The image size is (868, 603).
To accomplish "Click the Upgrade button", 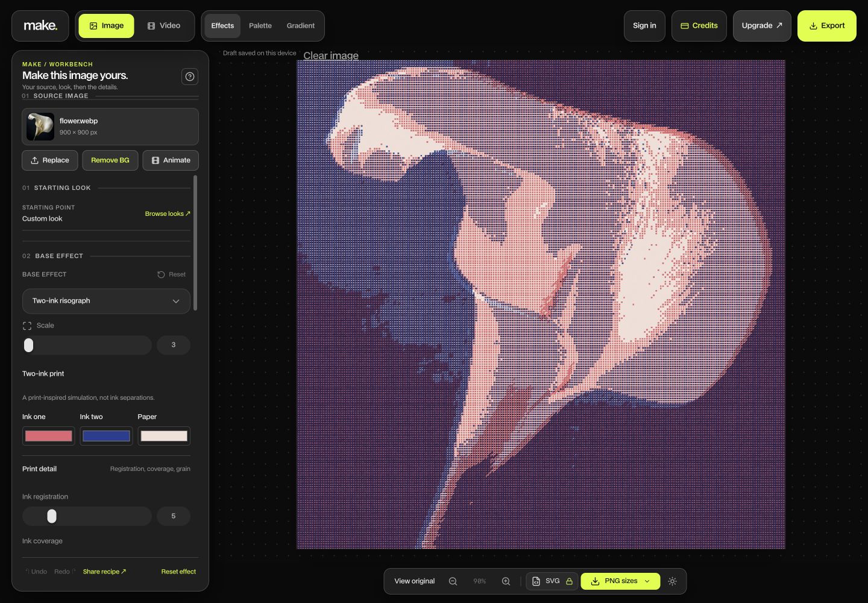I will [x=762, y=26].
